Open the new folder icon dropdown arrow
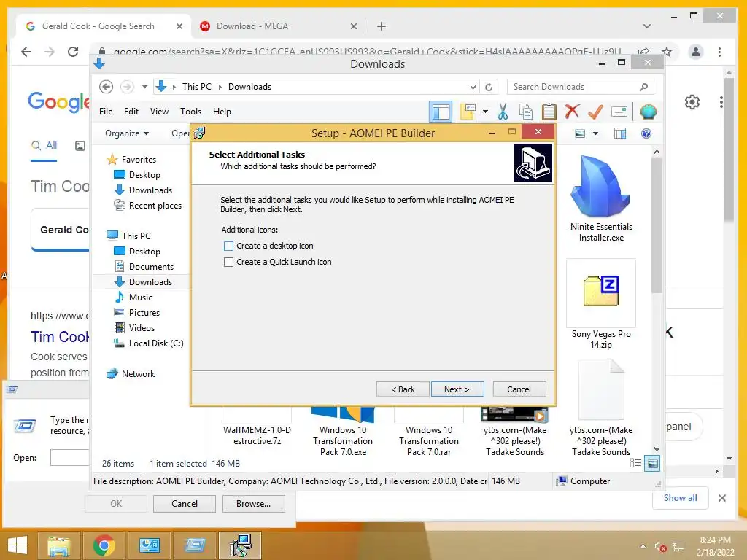 click(x=485, y=112)
